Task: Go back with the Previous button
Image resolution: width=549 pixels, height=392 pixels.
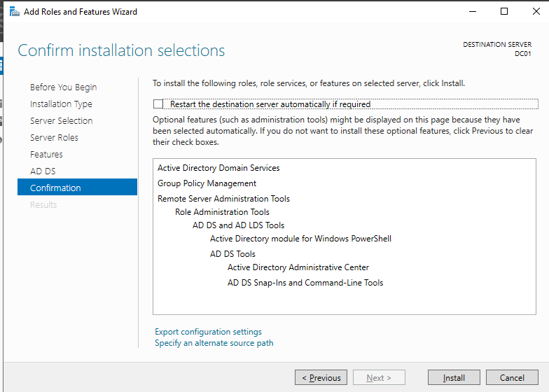Action: pos(321,378)
